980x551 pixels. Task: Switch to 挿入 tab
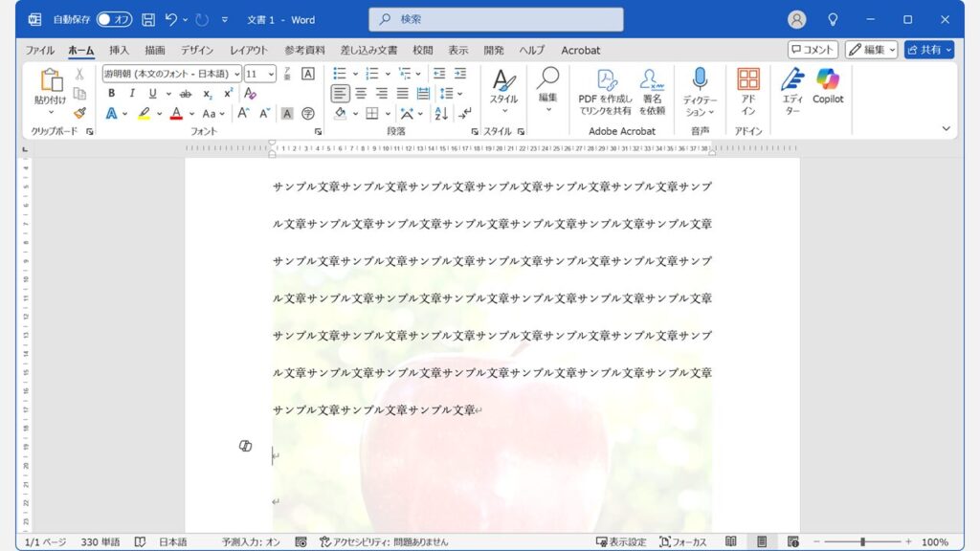[x=119, y=50]
